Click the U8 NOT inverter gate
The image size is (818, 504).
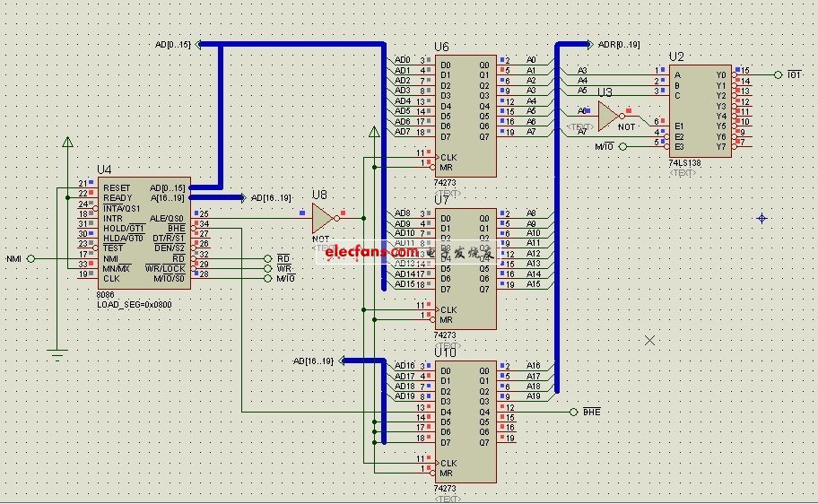(x=323, y=217)
